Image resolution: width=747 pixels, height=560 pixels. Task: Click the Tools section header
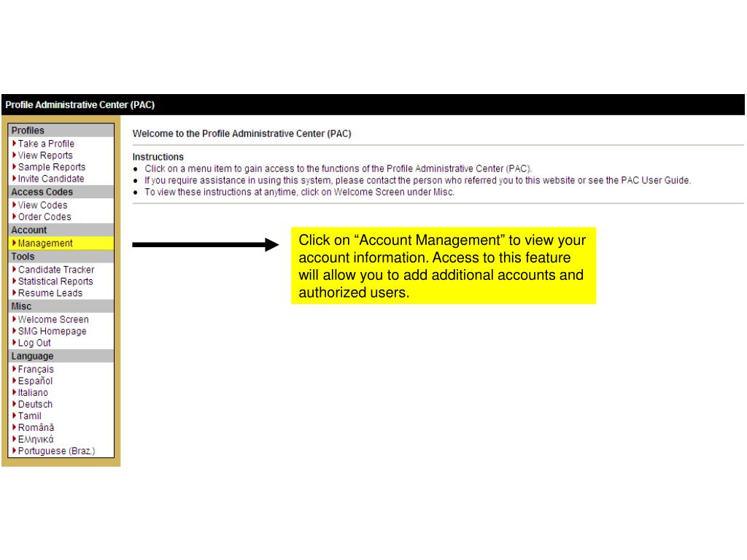(x=61, y=257)
